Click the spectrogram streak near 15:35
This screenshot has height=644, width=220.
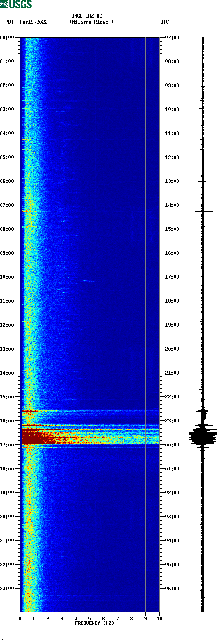[x=90, y=411]
